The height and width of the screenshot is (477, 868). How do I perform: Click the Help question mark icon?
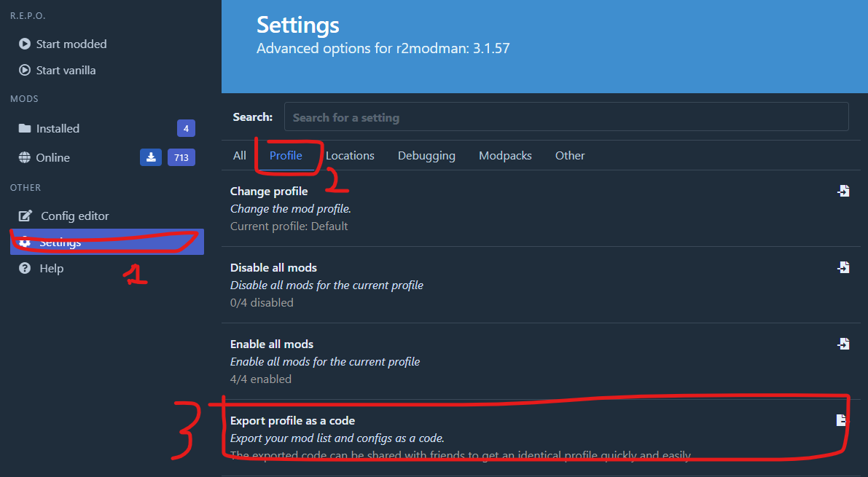click(26, 269)
